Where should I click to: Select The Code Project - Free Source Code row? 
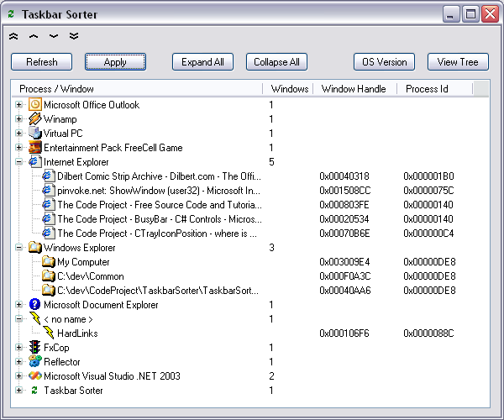pos(160,205)
